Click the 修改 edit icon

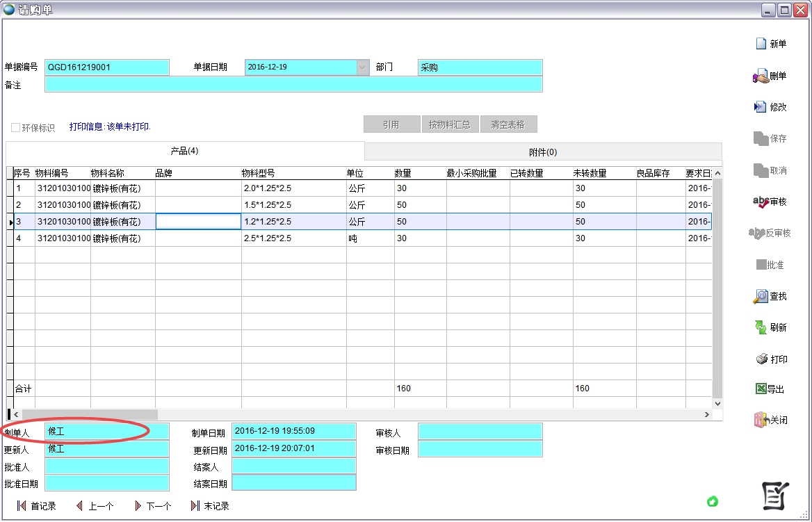click(761, 107)
